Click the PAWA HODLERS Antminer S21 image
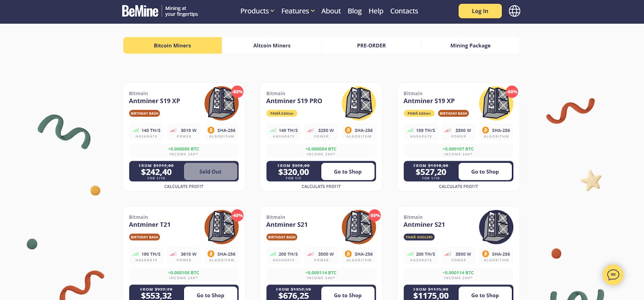Screen dimensions: 644x300 coord(496,227)
